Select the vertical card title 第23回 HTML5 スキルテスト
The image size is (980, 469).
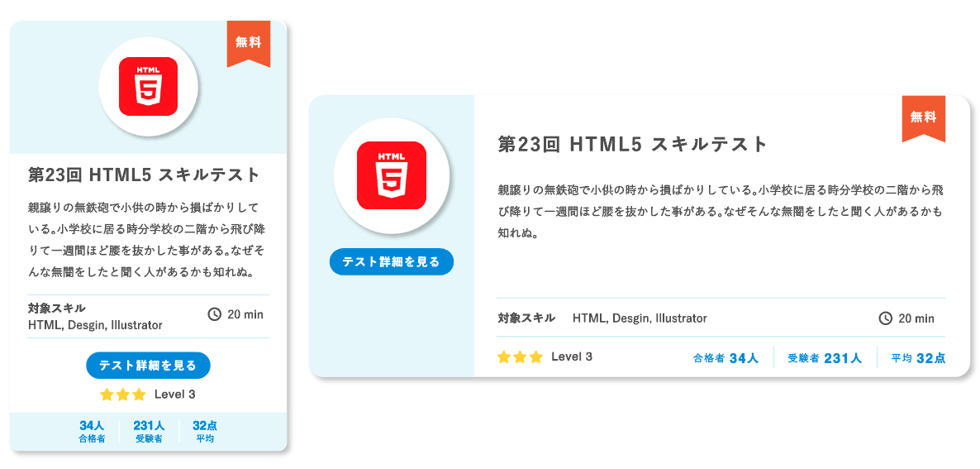(x=144, y=175)
